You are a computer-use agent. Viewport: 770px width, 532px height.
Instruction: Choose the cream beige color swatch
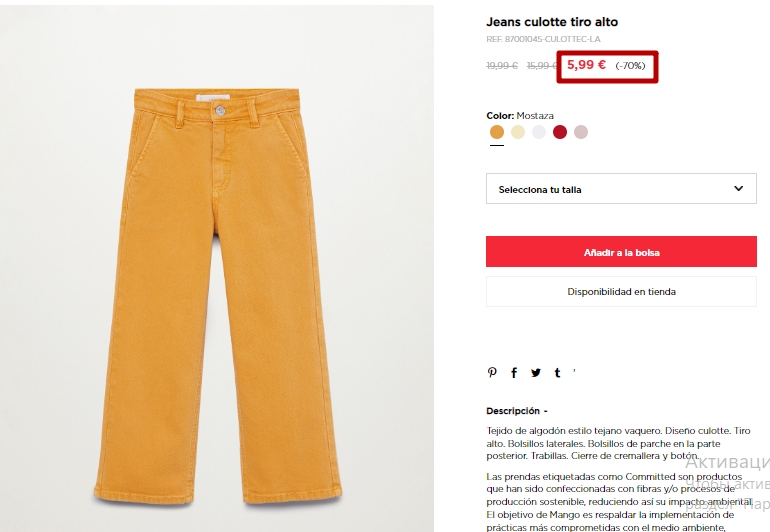[x=518, y=132]
